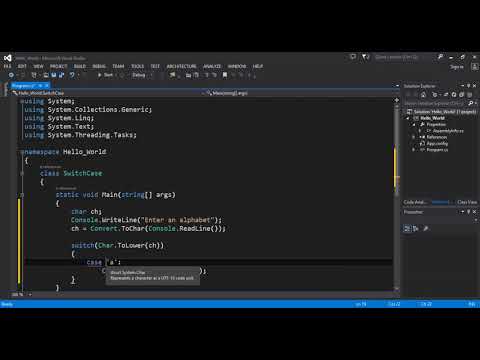Viewport: 480px width, 360px height.
Task: Click "Ln 19" in the status bar
Action: pyautogui.click(x=361, y=304)
